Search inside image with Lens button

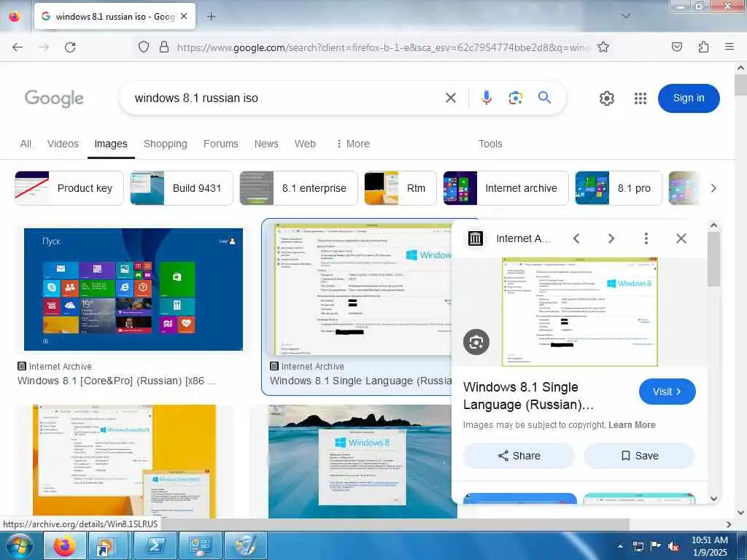[x=476, y=342]
